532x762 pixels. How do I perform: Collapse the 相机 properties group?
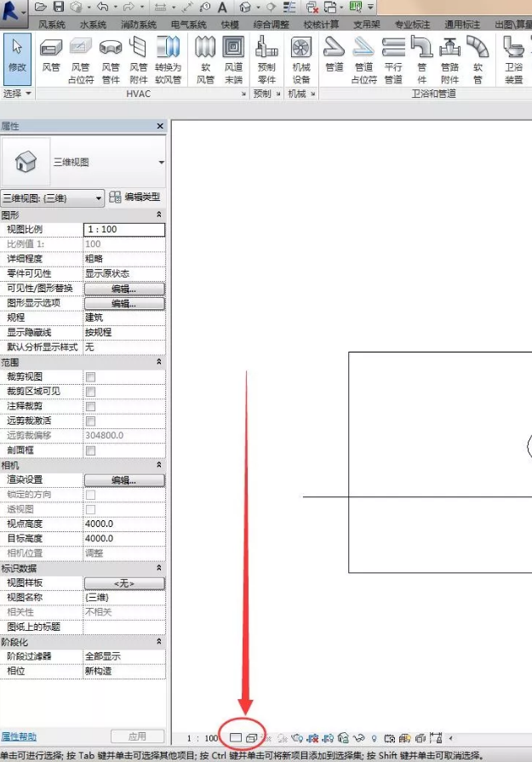[x=158, y=465]
